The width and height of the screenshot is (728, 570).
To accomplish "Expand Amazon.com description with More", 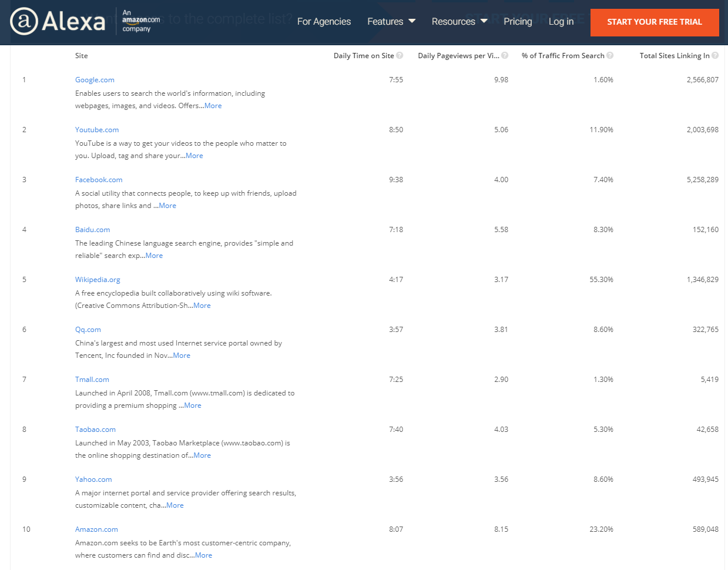I will [x=204, y=555].
